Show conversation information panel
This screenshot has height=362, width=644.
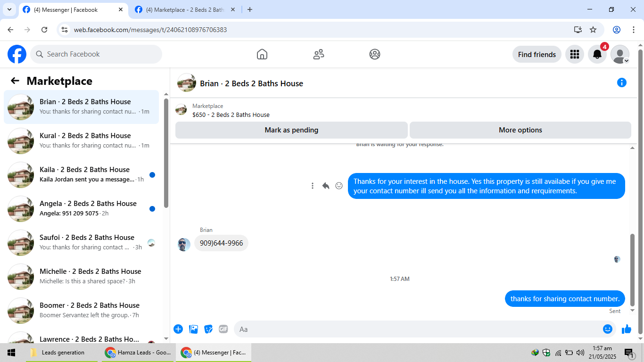tap(622, 83)
